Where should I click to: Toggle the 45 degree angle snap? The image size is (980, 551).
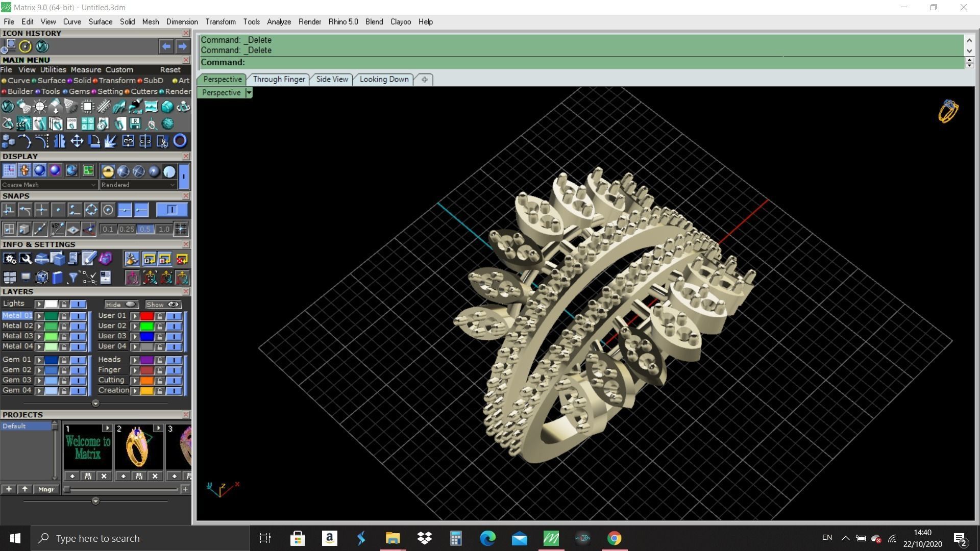(x=58, y=229)
